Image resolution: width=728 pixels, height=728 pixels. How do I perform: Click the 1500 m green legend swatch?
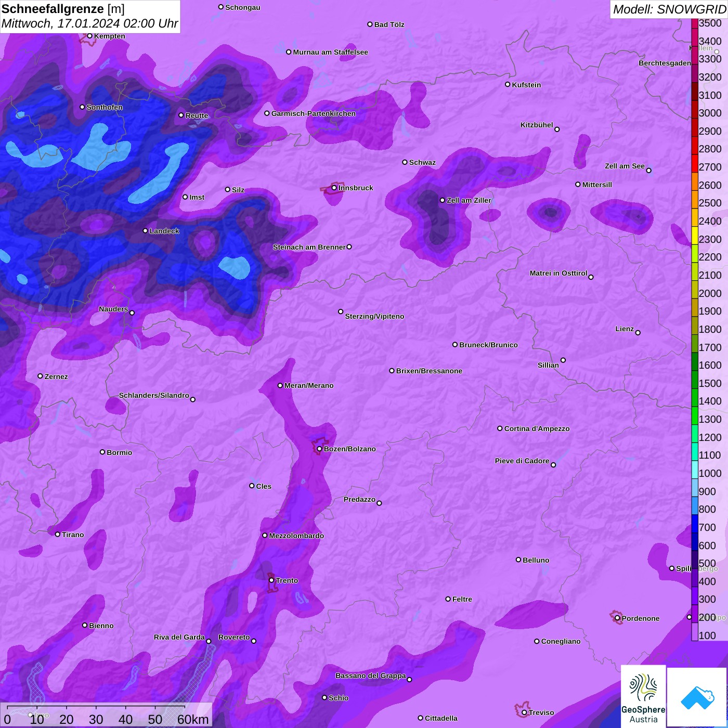pyautogui.click(x=695, y=380)
